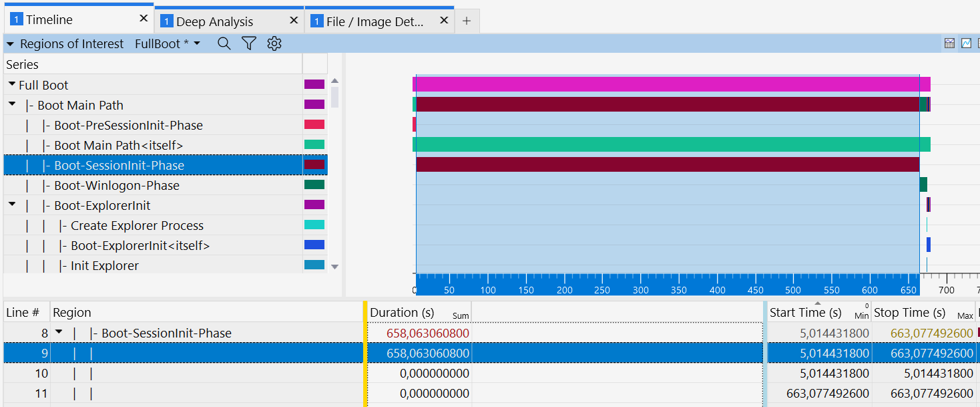The width and height of the screenshot is (980, 407).
Task: Switch to graph only display layout
Action: [x=966, y=43]
